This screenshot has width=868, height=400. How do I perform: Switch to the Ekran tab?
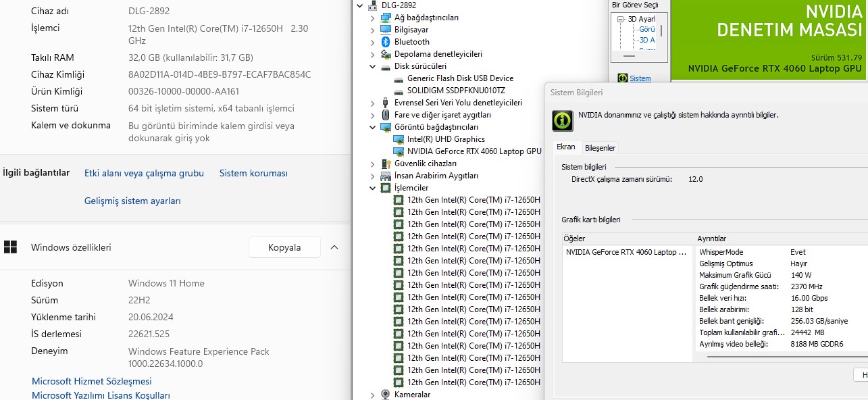click(566, 147)
